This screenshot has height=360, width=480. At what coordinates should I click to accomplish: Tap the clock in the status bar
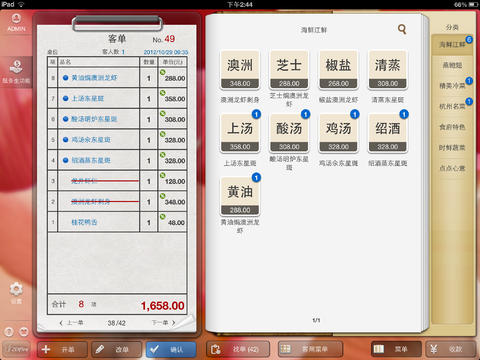point(240,5)
